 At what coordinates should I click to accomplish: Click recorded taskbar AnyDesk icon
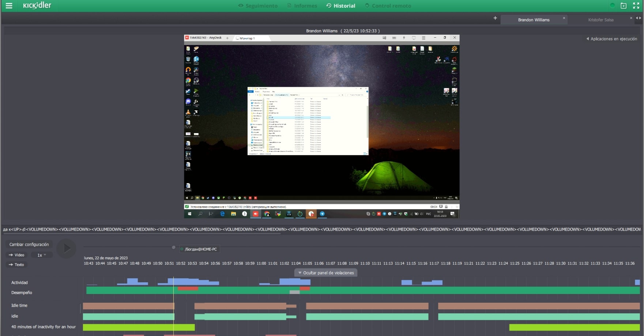point(256,214)
